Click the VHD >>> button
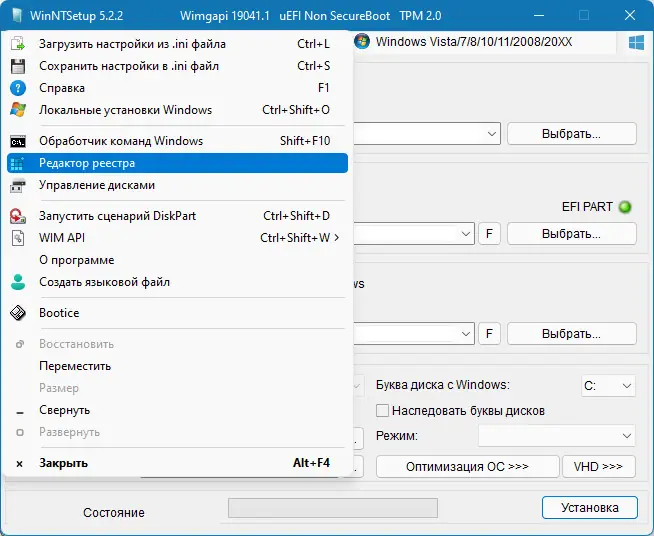Image resolution: width=654 pixels, height=536 pixels. coord(599,466)
